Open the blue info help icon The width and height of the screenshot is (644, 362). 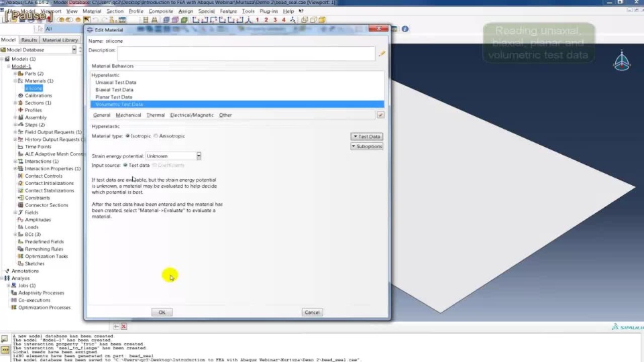coord(405,29)
